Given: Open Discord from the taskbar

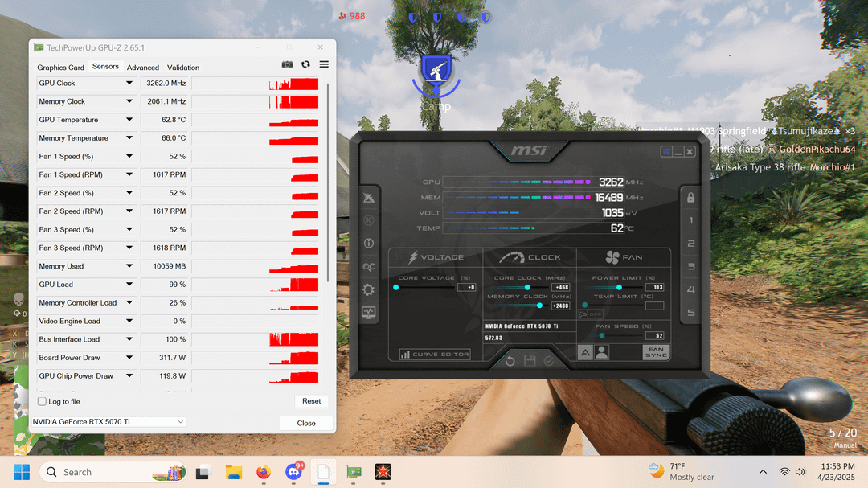Looking at the screenshot, I should (x=293, y=472).
